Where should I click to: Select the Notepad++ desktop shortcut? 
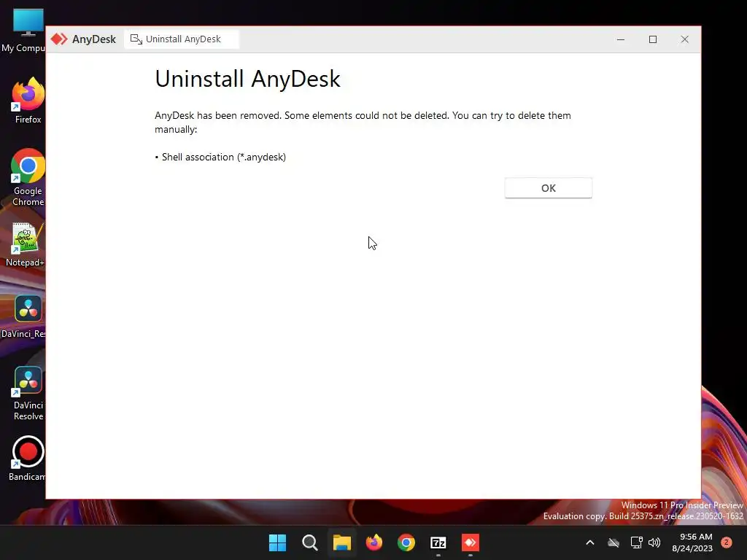pos(27,245)
